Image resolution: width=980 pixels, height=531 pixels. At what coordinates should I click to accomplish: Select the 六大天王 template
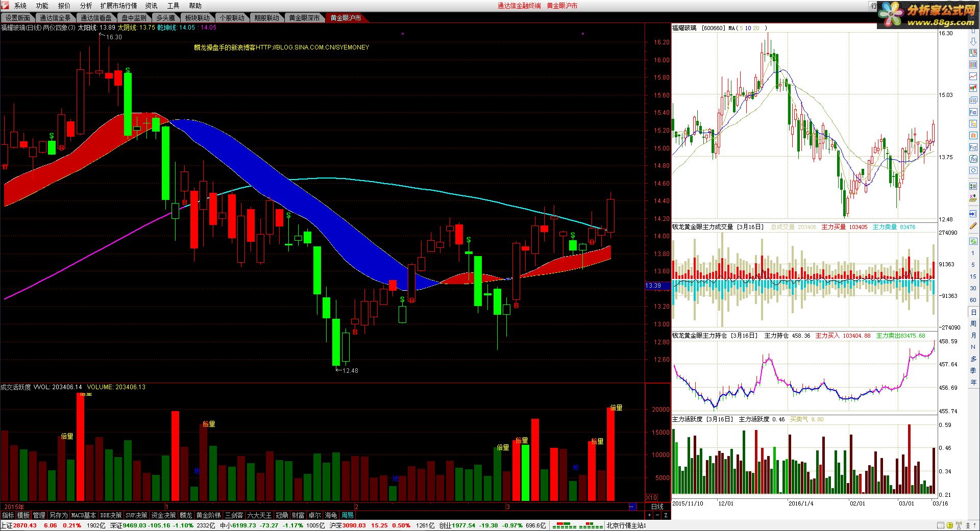coord(260,515)
